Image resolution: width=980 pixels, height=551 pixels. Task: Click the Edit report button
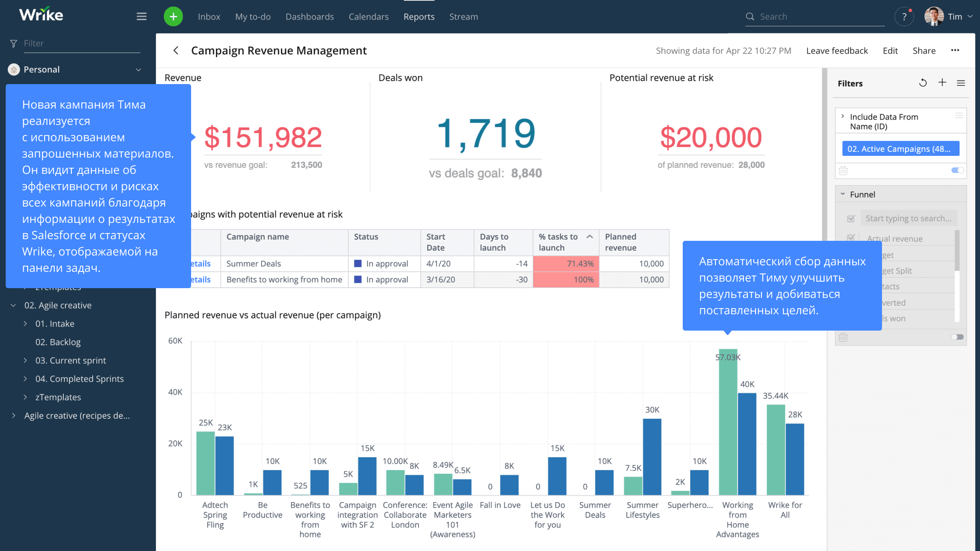(890, 51)
